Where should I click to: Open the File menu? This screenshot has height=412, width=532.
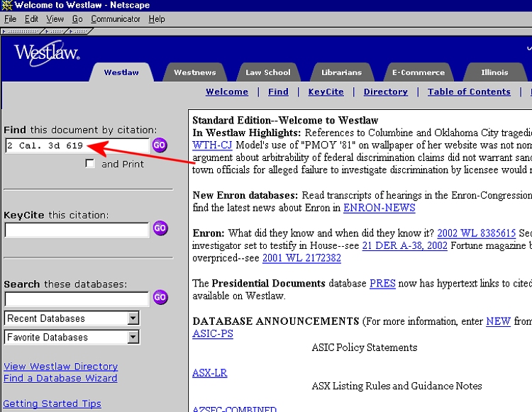[x=10, y=19]
